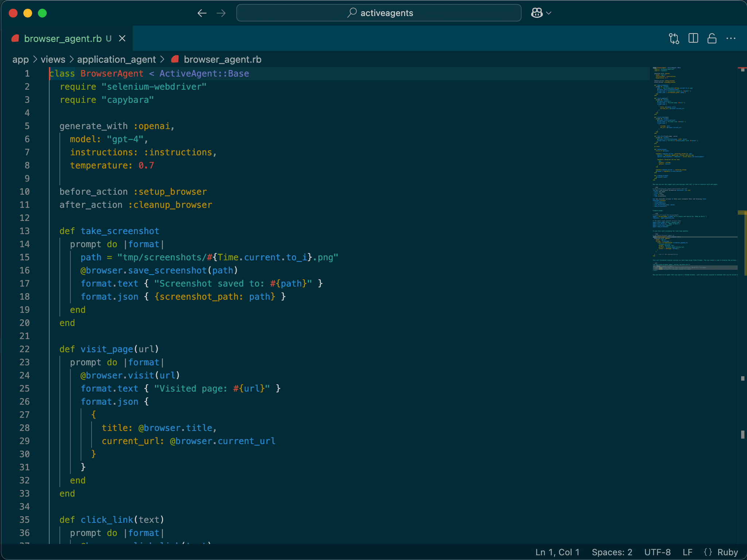This screenshot has height=560, width=747.
Task: Click the screenshot_path: hash key
Action: click(201, 297)
